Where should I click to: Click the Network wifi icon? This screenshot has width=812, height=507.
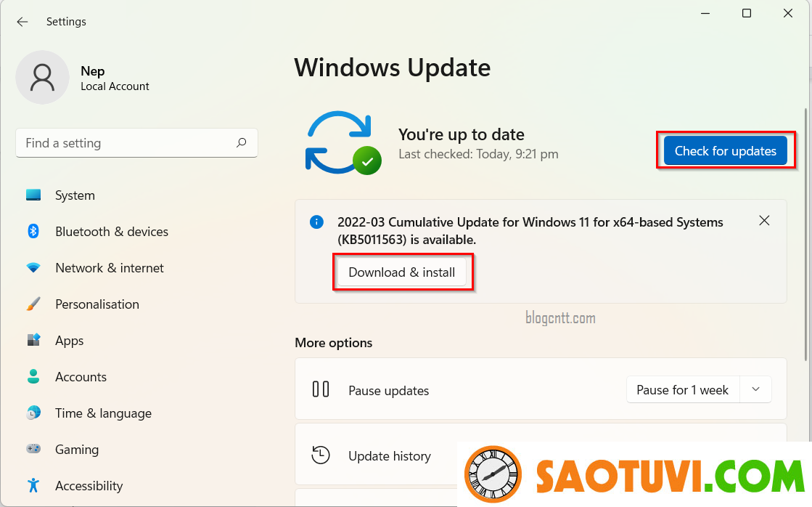(33, 268)
